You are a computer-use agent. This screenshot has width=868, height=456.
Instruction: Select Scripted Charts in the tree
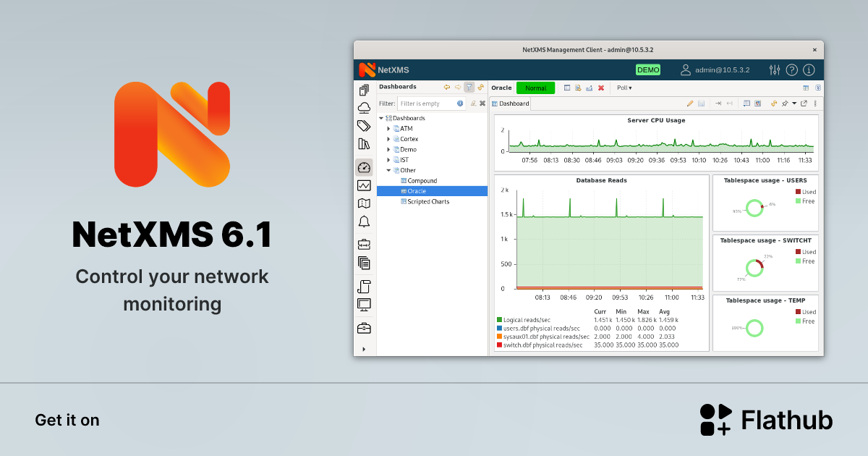click(427, 202)
